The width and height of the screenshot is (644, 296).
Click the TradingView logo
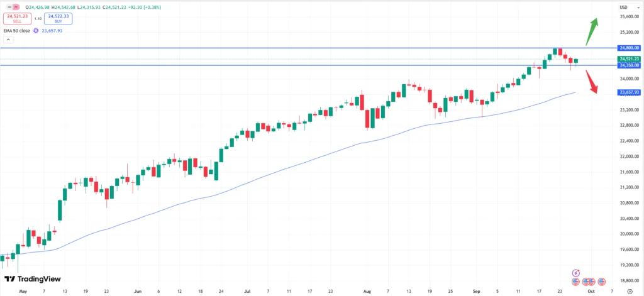28,280
